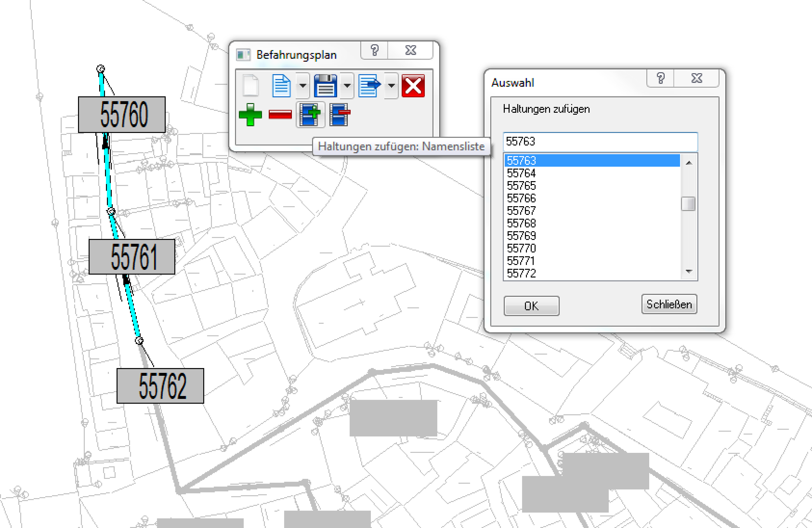
Task: Click the 55761 map label
Action: 132,257
